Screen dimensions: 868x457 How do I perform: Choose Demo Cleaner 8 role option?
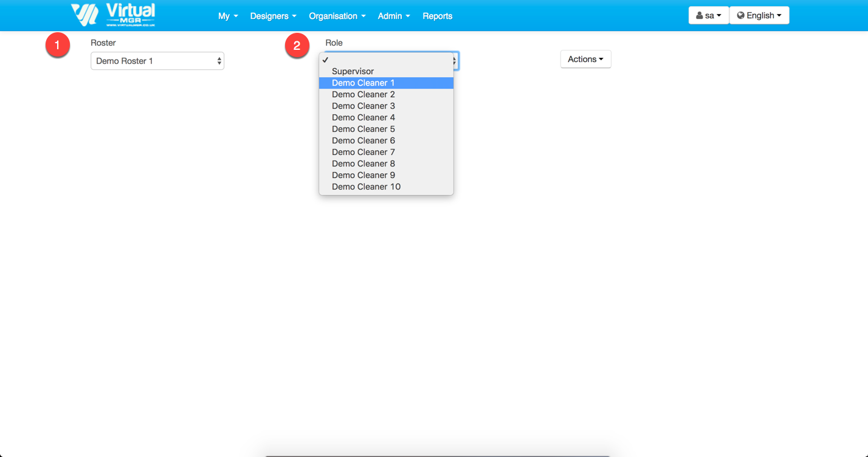(x=363, y=163)
